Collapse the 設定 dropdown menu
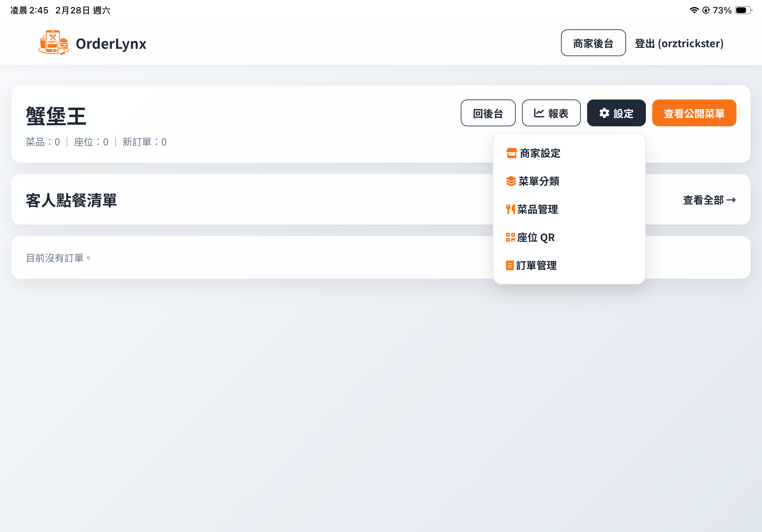762x532 pixels. pyautogui.click(x=616, y=113)
